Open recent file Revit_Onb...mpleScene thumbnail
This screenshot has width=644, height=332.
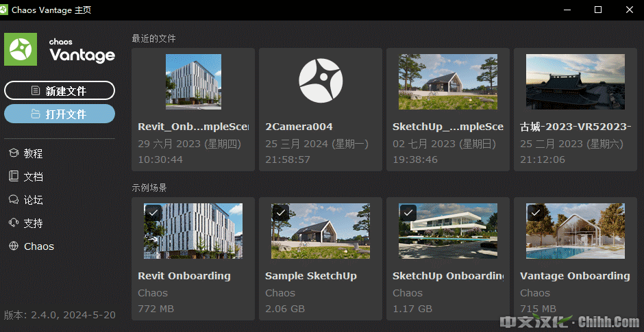pos(193,81)
